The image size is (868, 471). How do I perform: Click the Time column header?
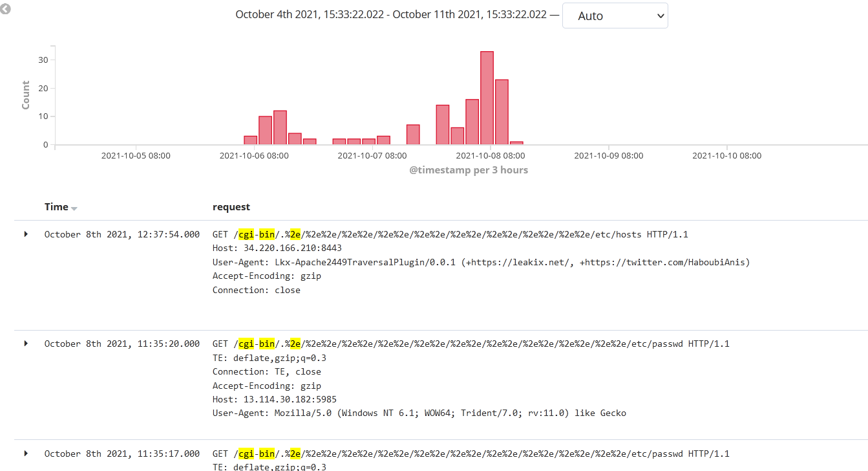click(x=56, y=207)
